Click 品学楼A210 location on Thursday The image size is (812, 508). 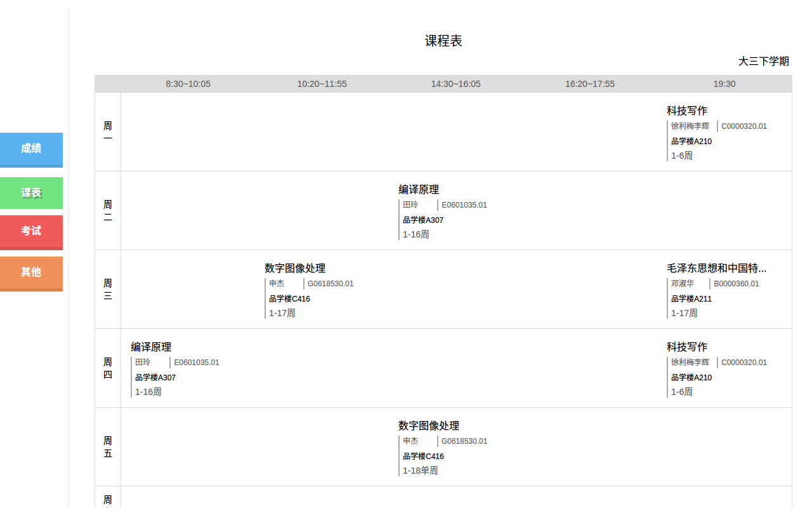click(691, 377)
